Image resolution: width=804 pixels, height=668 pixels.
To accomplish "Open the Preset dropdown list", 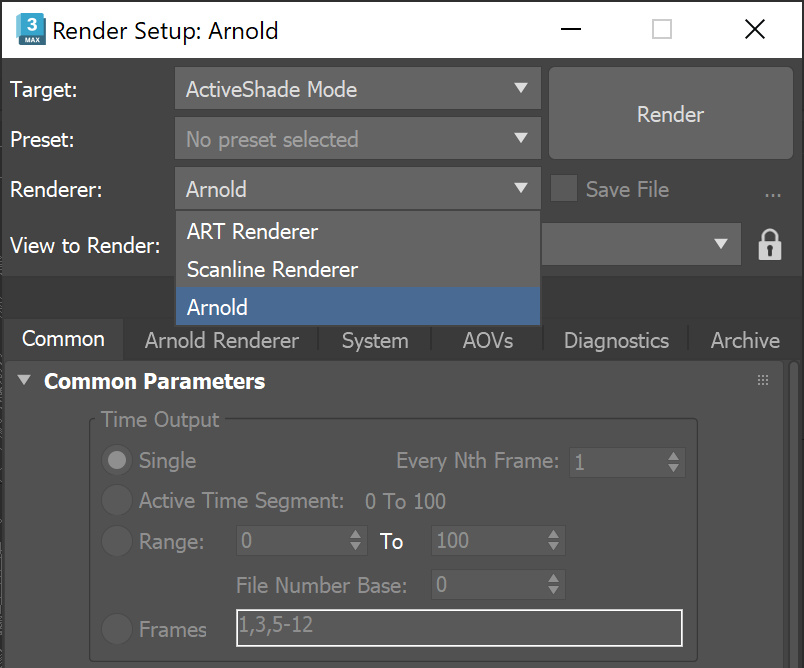I will pos(357,139).
